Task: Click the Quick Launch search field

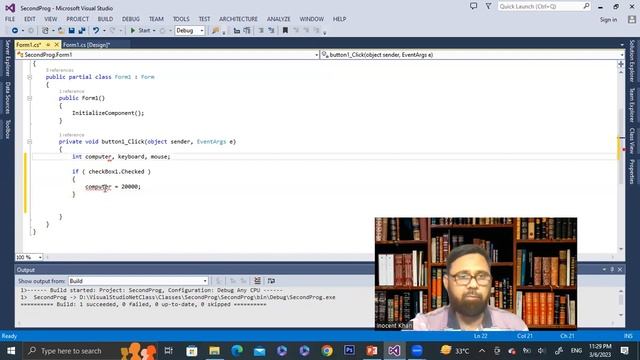Action: 544,7
